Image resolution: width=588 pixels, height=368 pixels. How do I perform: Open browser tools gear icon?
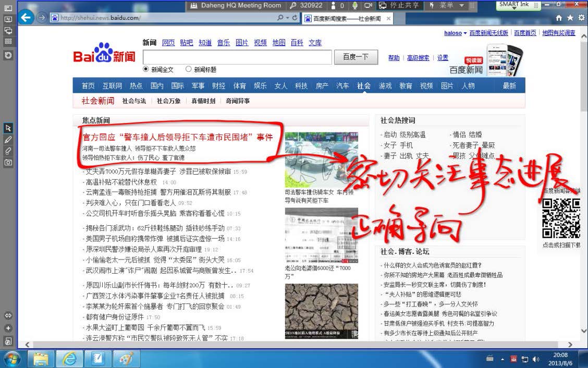pos(581,18)
